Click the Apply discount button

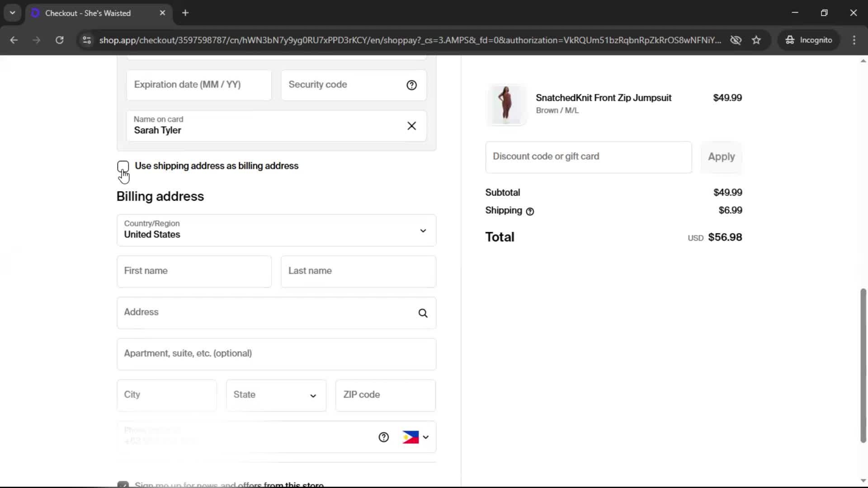[x=721, y=157]
